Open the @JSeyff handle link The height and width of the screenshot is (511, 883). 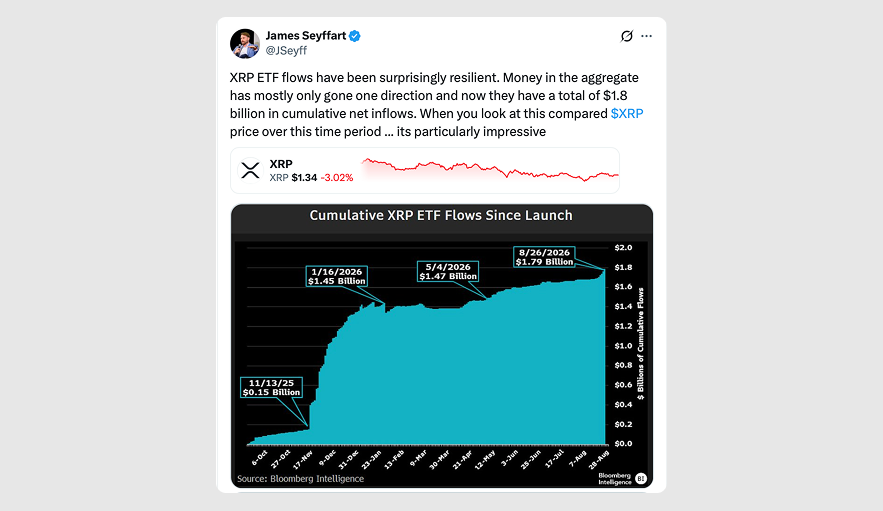point(286,51)
